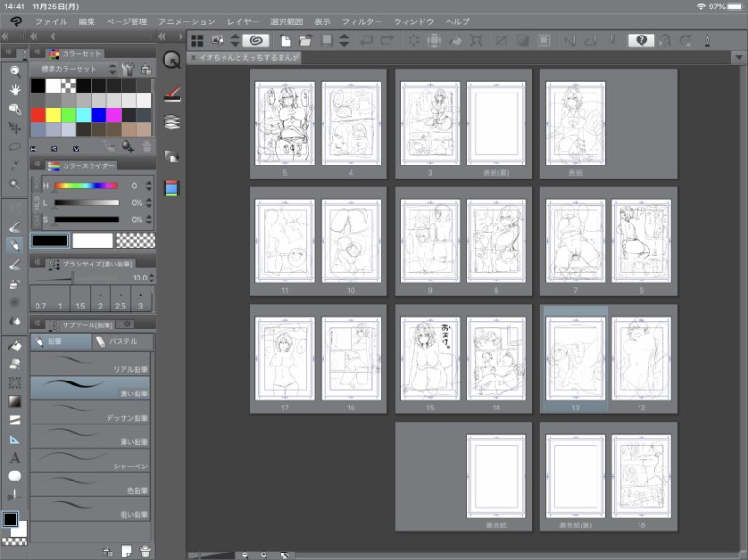748x560 pixels.
Task: Collapse the color panel dock arrows
Action: pos(34,36)
